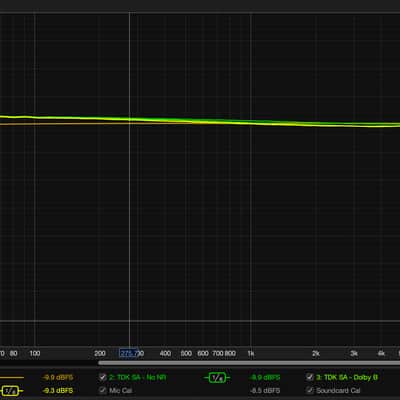Click the 100 frequency axis label
This screenshot has width=400, height=400.
point(35,353)
